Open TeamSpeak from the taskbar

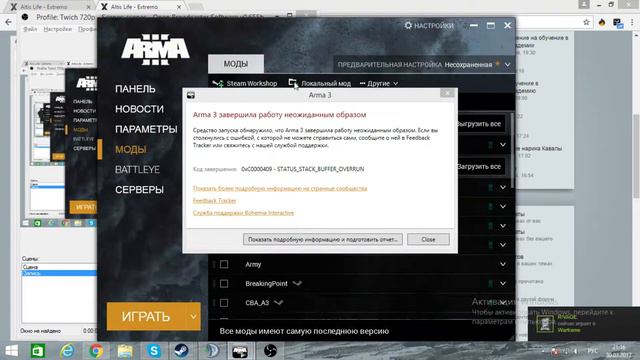(x=211, y=351)
